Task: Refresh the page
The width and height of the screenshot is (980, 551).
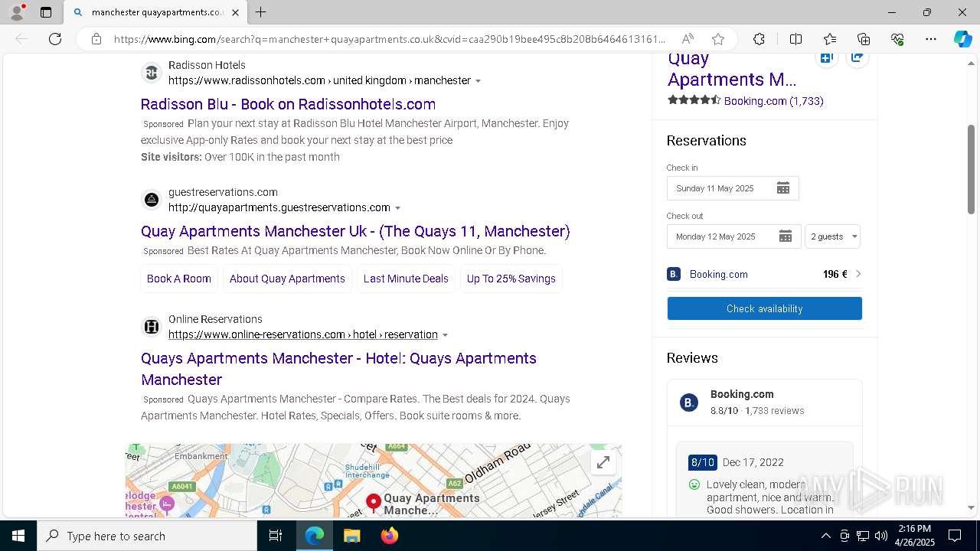Action: tap(55, 39)
